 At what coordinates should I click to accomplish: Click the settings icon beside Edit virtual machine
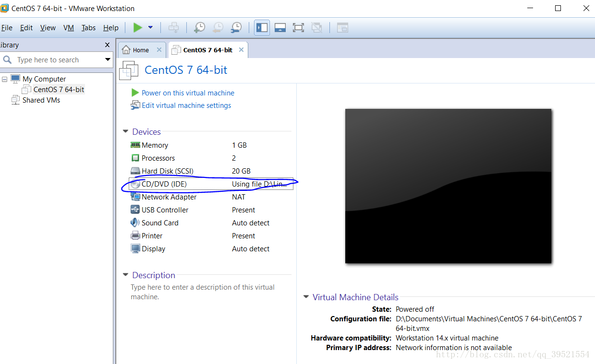coord(135,105)
